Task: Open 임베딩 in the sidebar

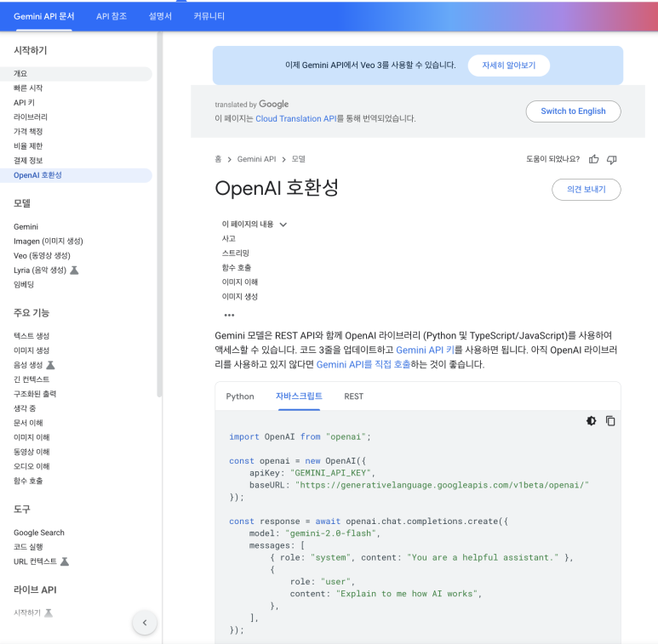Action: pyautogui.click(x=24, y=285)
